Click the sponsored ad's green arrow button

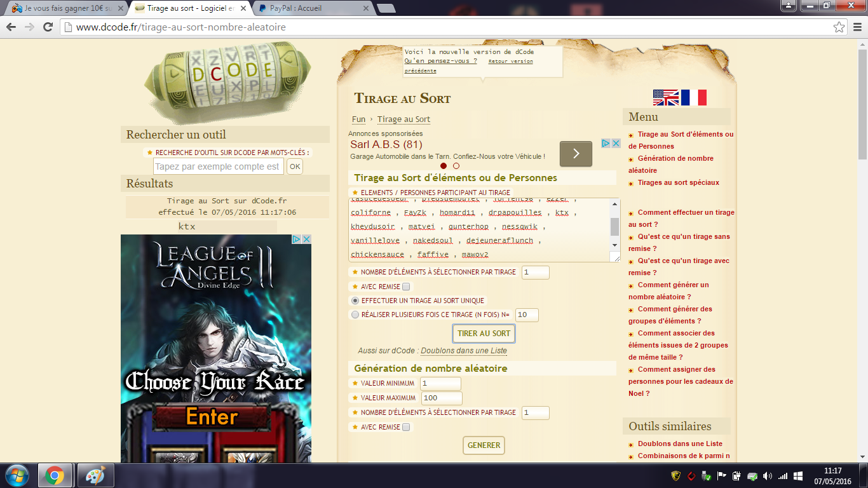pyautogui.click(x=576, y=154)
